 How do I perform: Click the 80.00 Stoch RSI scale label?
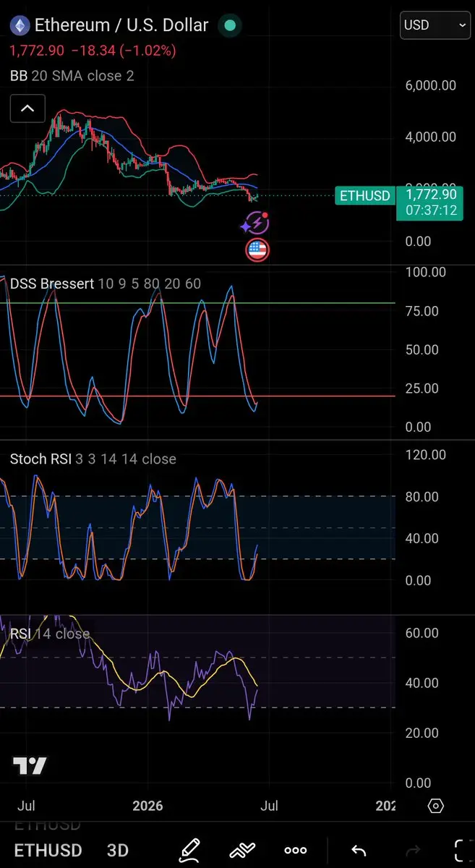click(x=423, y=497)
